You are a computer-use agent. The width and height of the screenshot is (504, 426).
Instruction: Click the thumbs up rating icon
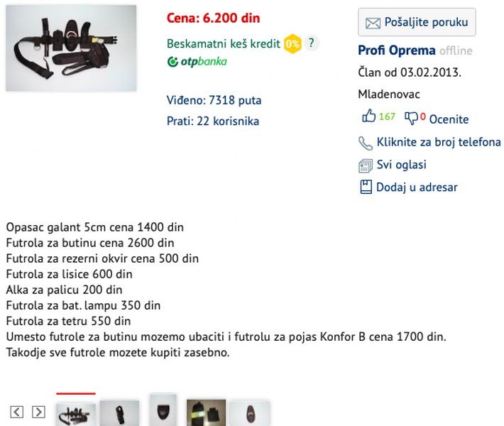(x=368, y=116)
